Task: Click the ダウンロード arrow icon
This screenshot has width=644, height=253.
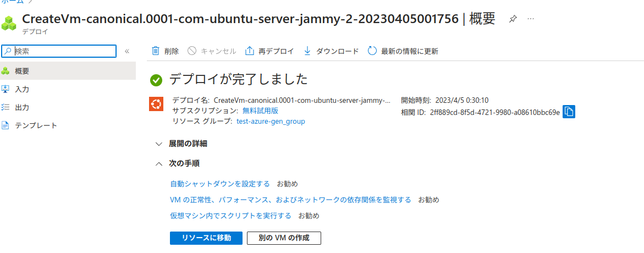Action: click(307, 51)
